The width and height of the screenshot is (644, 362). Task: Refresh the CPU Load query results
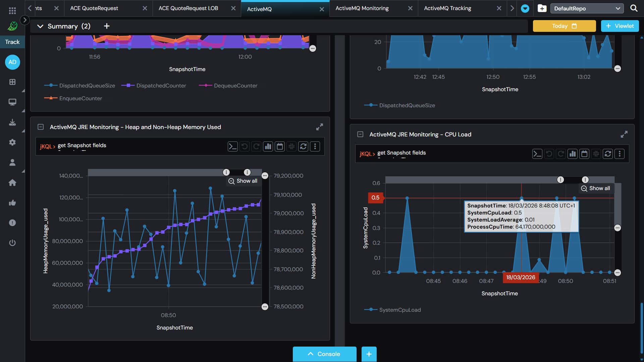click(608, 154)
